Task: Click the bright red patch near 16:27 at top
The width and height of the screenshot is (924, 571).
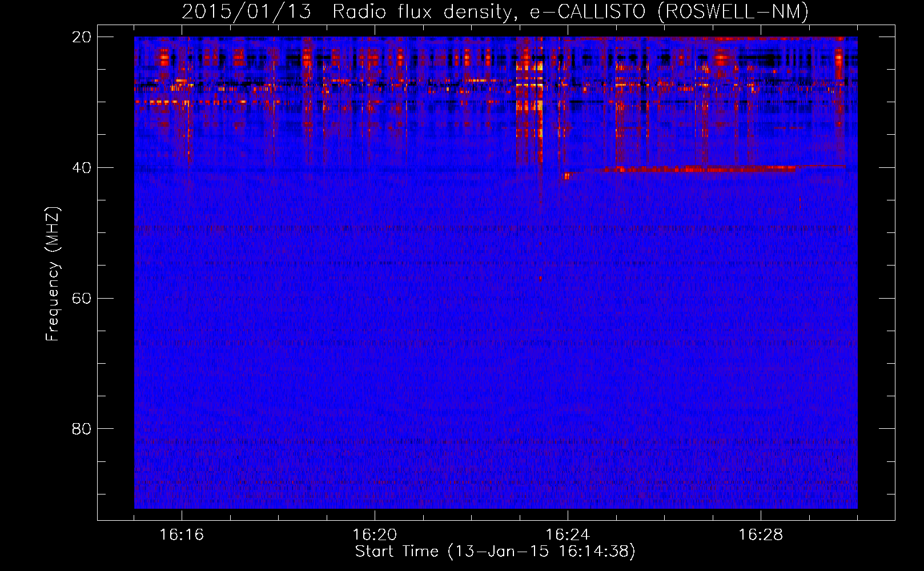Action: (x=721, y=57)
